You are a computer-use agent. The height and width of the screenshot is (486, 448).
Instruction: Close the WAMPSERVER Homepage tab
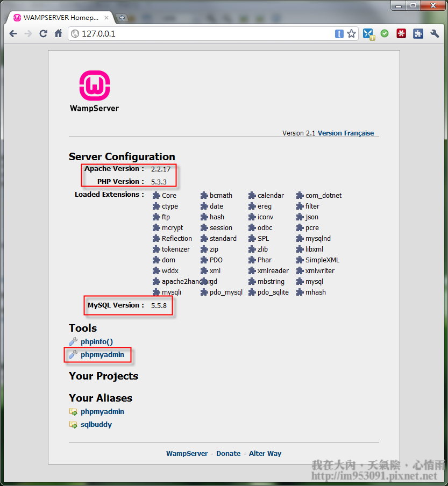[x=105, y=18]
